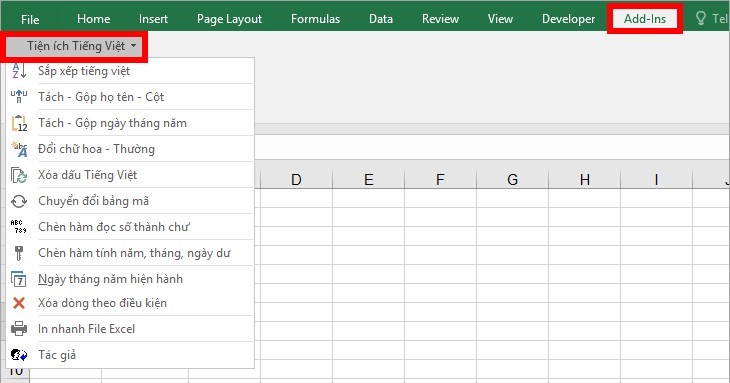Click the calendar 7 icon beside Ngày tháng năm hiện hành

point(19,279)
